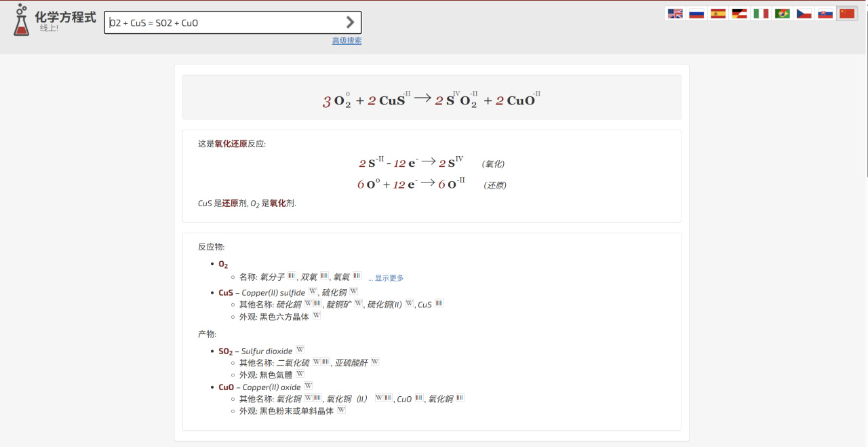The height and width of the screenshot is (447, 868).
Task: Submit equation with search arrow button
Action: 350,22
